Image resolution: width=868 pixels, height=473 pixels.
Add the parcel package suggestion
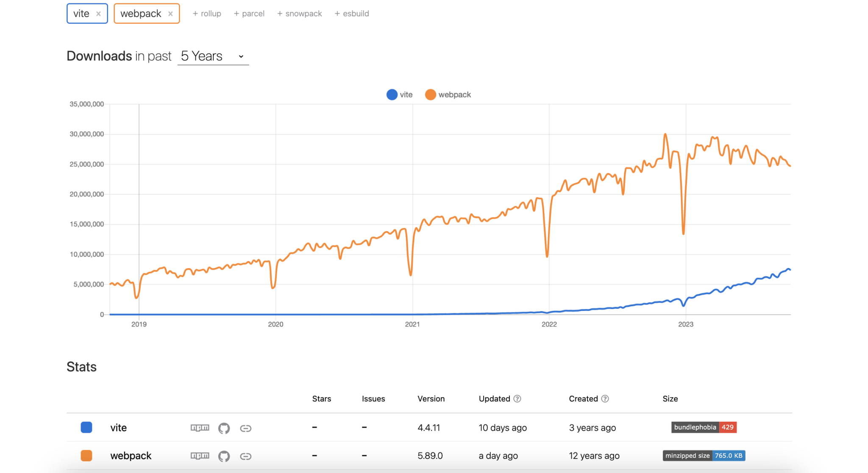tap(249, 14)
